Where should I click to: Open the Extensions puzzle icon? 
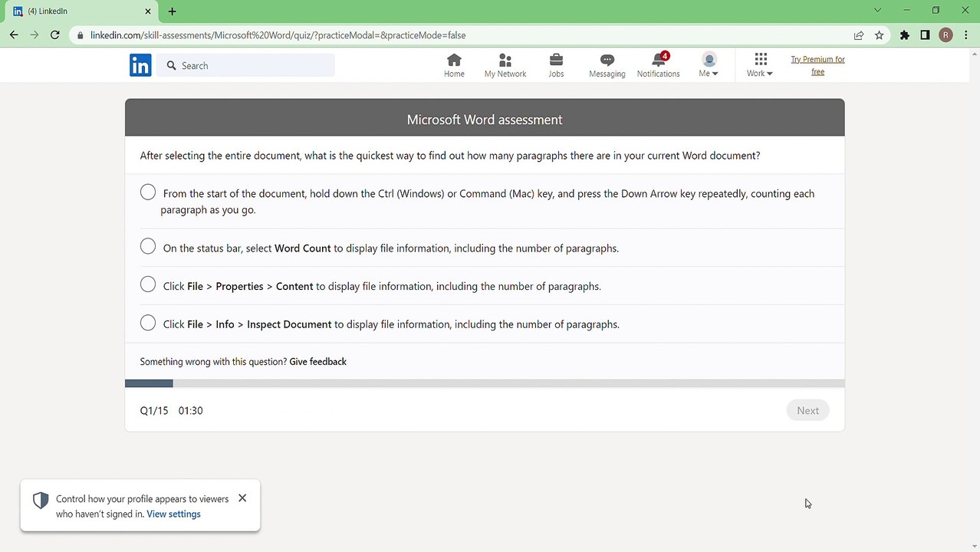(905, 35)
